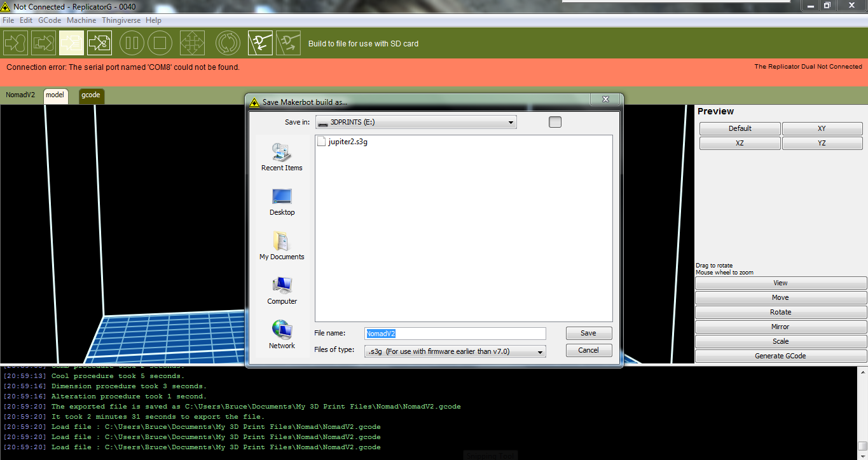868x460 pixels.
Task: Open the control panel four-arrows toolbar icon
Action: (192, 43)
